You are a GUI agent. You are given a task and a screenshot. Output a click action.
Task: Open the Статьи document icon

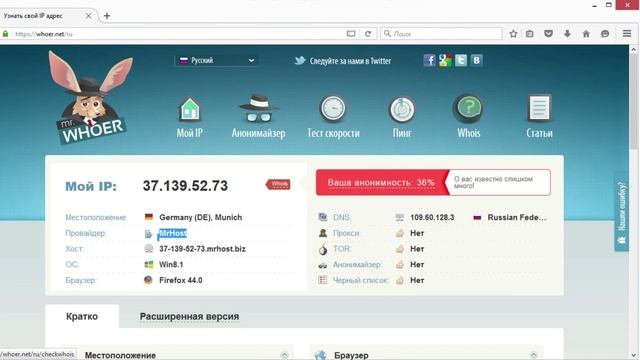539,108
